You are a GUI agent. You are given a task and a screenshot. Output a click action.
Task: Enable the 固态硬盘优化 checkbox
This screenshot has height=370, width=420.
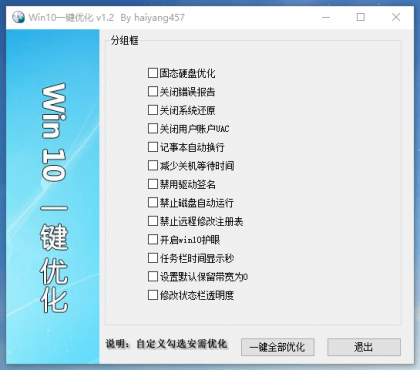(153, 73)
